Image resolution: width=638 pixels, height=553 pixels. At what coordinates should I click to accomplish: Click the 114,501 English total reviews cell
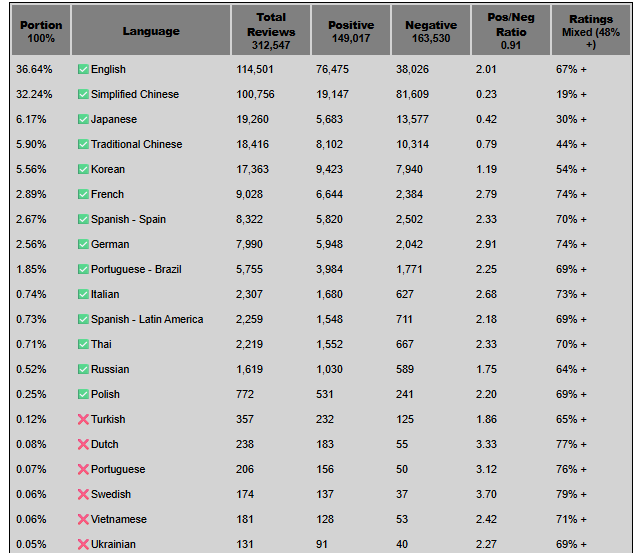coord(255,69)
